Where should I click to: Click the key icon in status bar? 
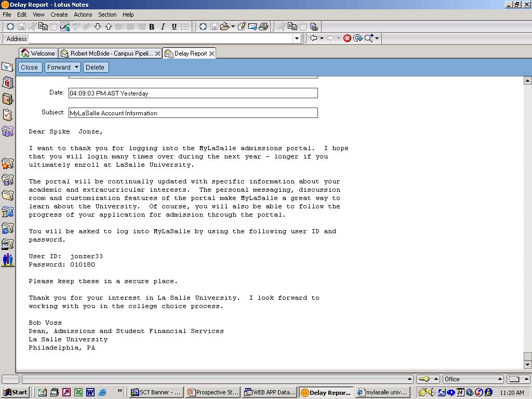pyautogui.click(x=424, y=379)
